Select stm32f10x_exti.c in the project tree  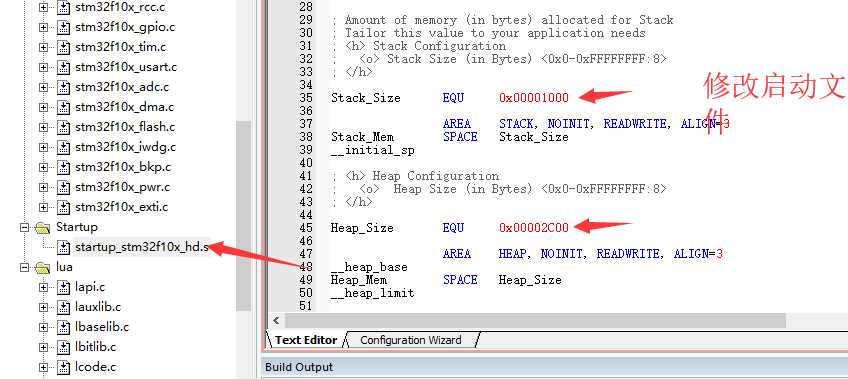(x=122, y=208)
